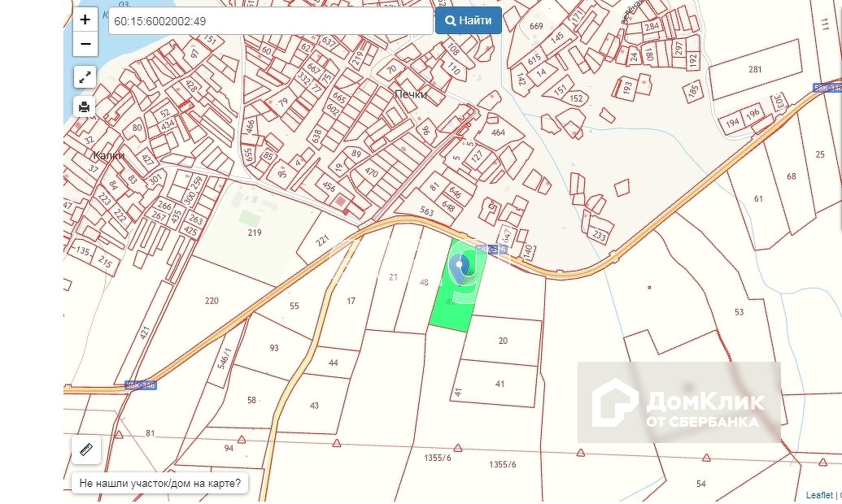Select land parcel 281
The image size is (842, 504).
click(x=754, y=69)
